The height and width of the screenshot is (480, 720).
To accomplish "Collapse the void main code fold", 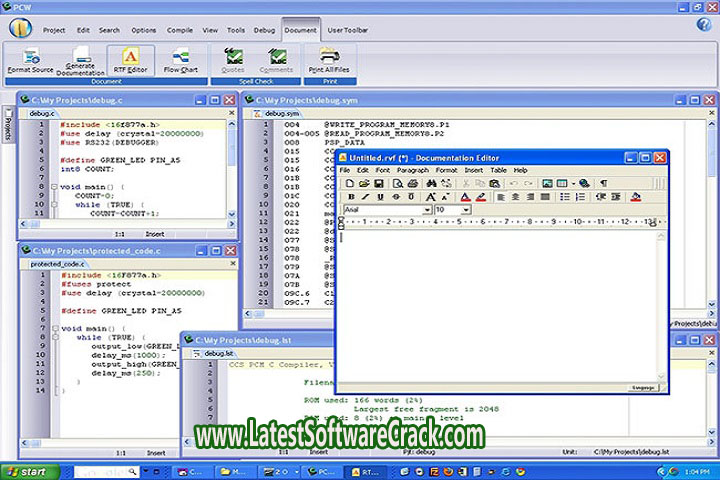I will [53, 186].
